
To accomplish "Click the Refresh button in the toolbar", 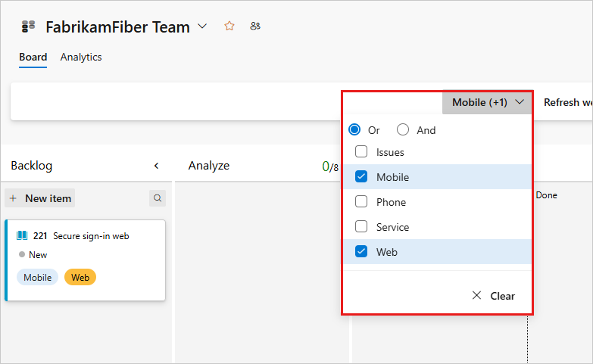I will pos(568,102).
